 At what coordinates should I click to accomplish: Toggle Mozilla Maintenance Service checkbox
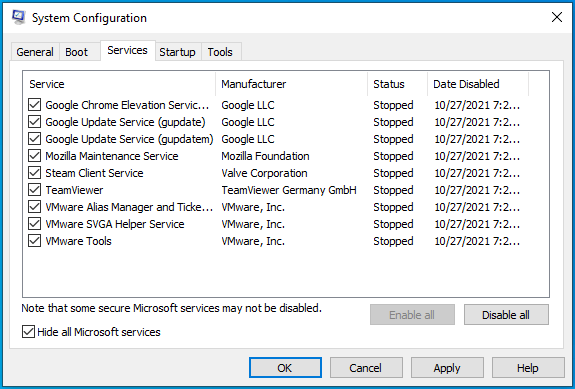coord(34,156)
